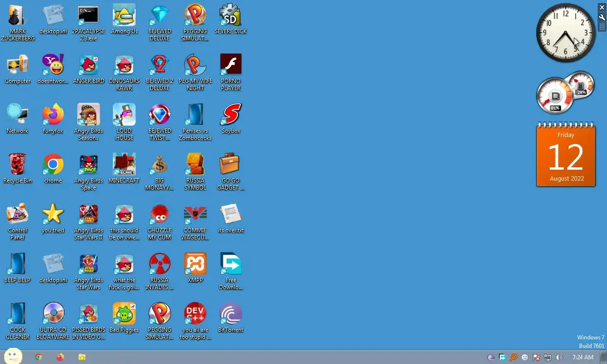Click the Show Desktop button
The image size is (607, 364).
coord(603,357)
